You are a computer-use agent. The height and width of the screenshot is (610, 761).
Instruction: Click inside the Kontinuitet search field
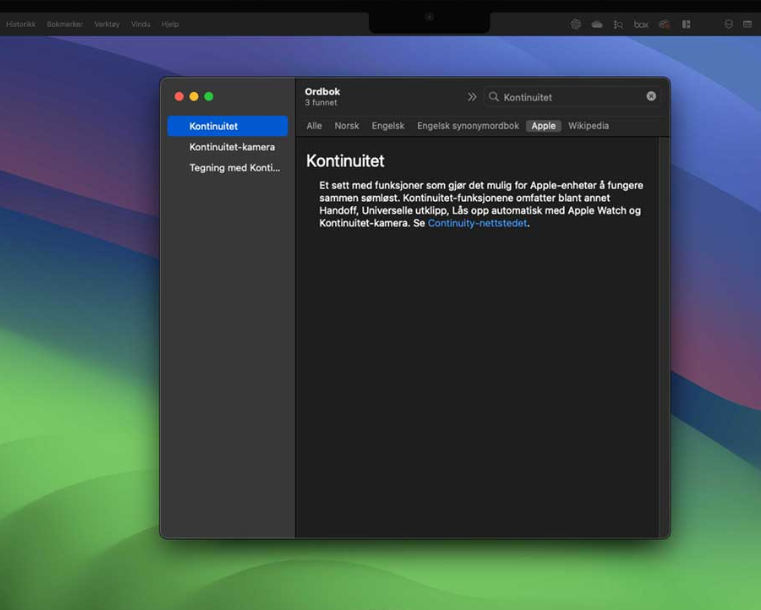click(x=570, y=97)
